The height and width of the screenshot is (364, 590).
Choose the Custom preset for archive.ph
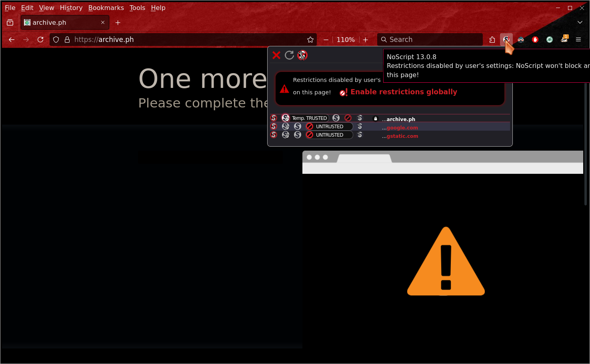click(x=360, y=118)
